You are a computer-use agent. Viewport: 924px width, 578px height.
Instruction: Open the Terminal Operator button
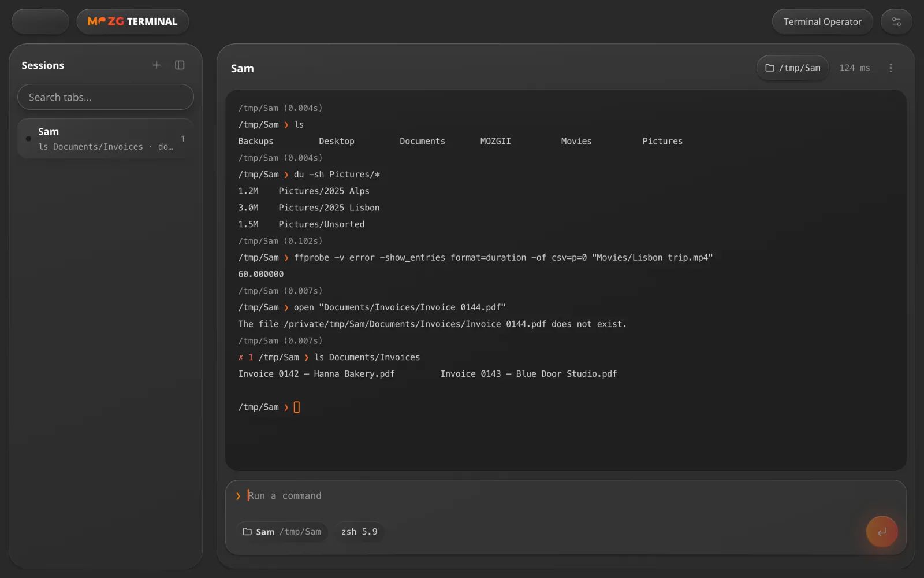tap(822, 22)
